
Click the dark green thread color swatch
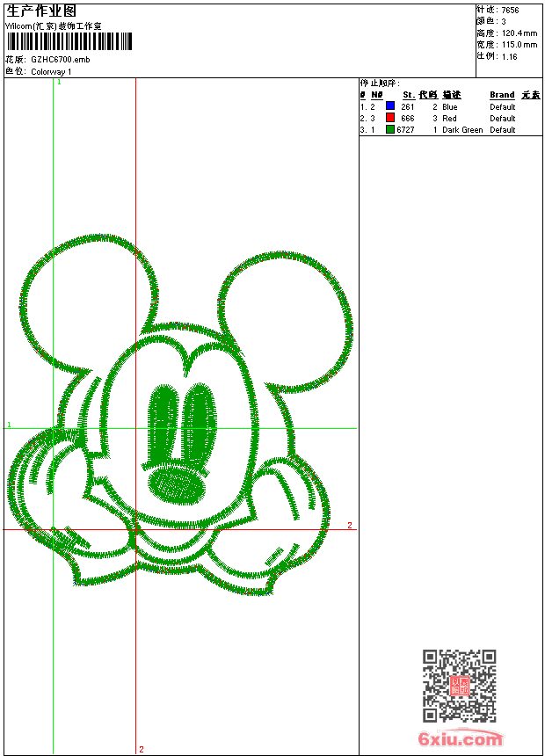(389, 129)
